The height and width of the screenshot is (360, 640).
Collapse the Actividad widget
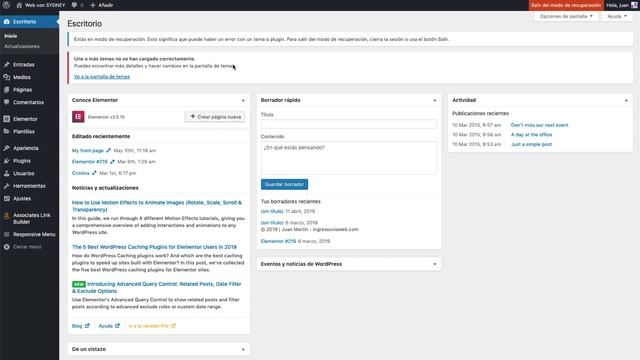point(627,100)
